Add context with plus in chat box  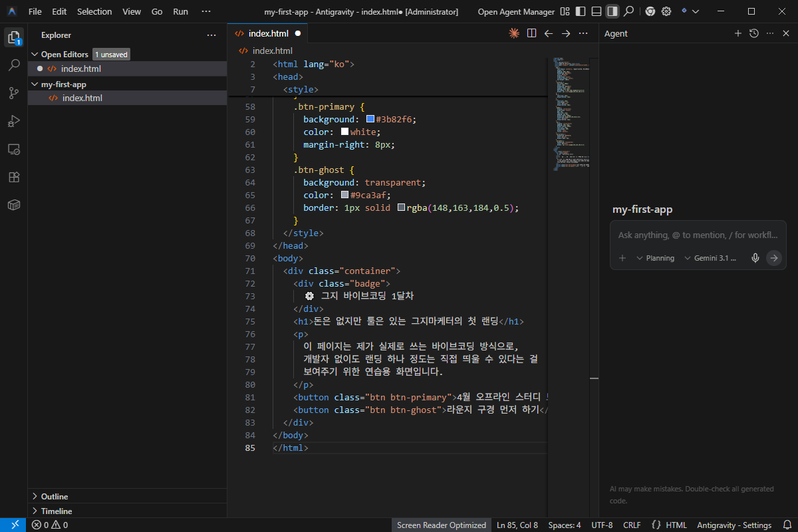[x=622, y=258]
